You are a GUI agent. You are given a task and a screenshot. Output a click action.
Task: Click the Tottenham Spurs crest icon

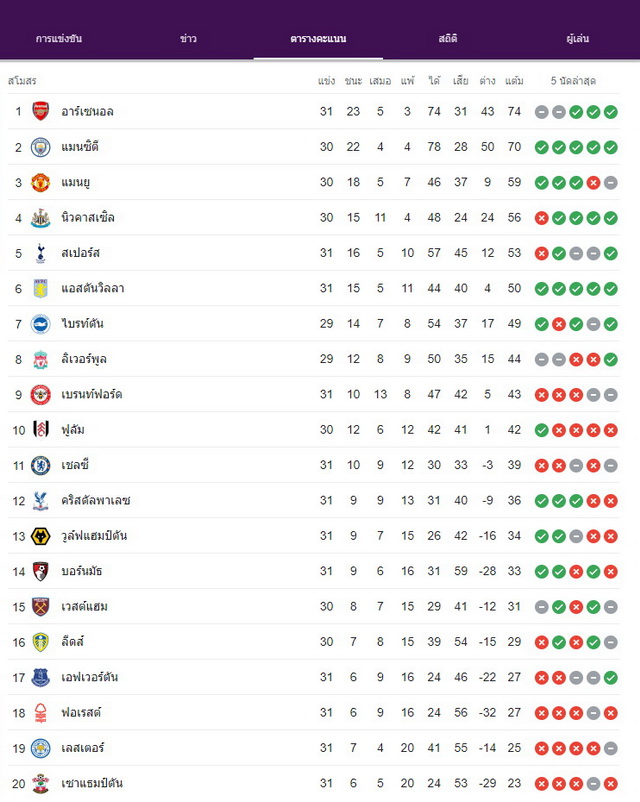tap(40, 253)
